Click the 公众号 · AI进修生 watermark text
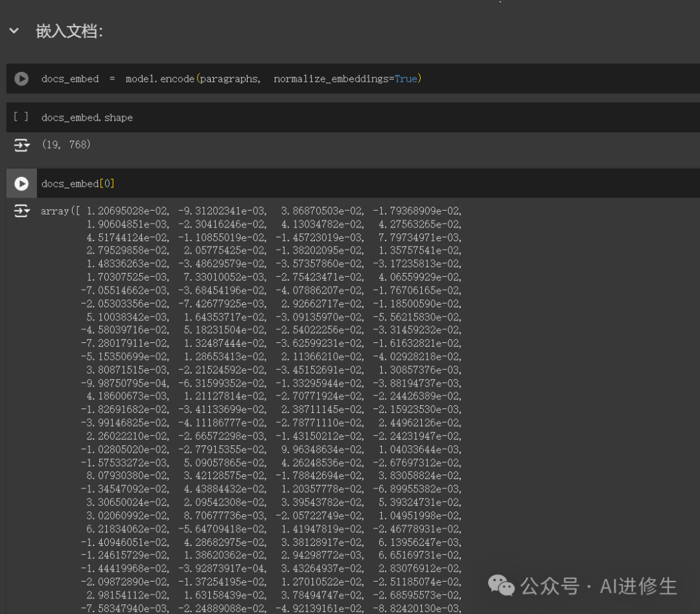Screen dimensions: 700x614 point(599,586)
